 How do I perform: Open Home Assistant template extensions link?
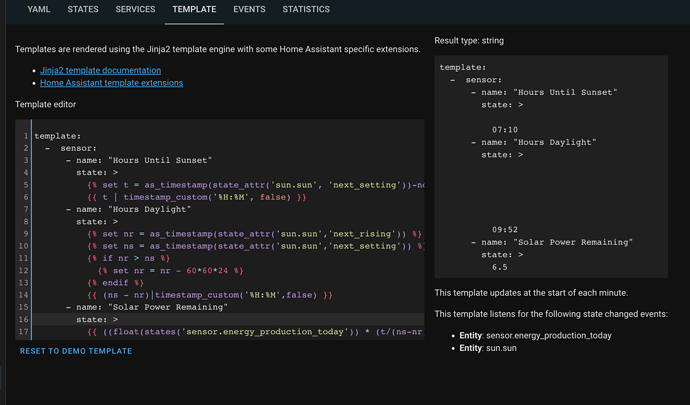111,83
